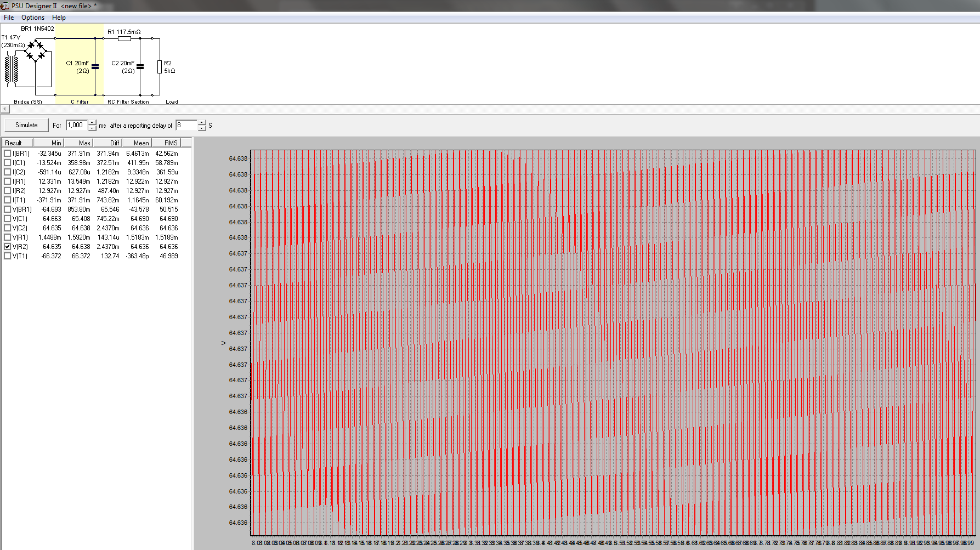
Task: Open the Options menu
Action: tap(33, 18)
